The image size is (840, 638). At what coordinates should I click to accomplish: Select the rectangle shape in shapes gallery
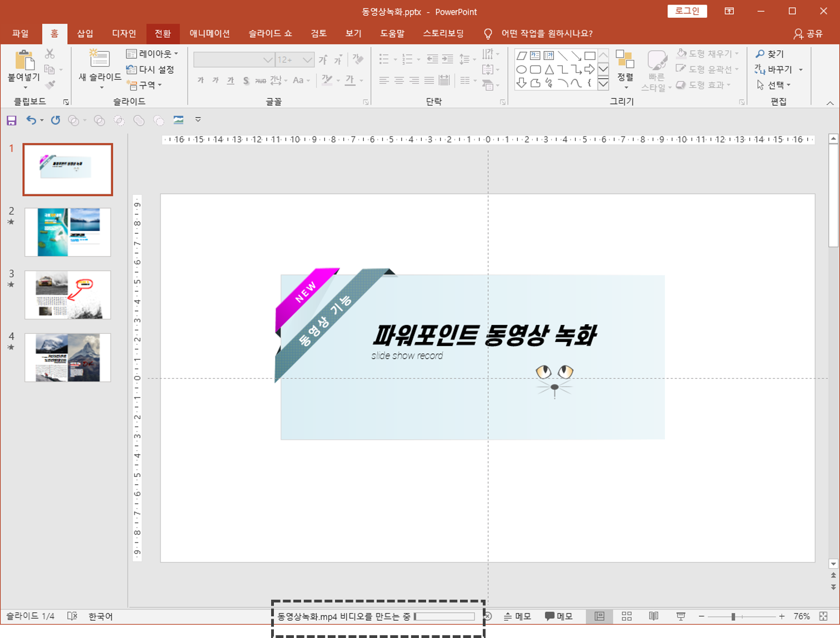pyautogui.click(x=590, y=56)
